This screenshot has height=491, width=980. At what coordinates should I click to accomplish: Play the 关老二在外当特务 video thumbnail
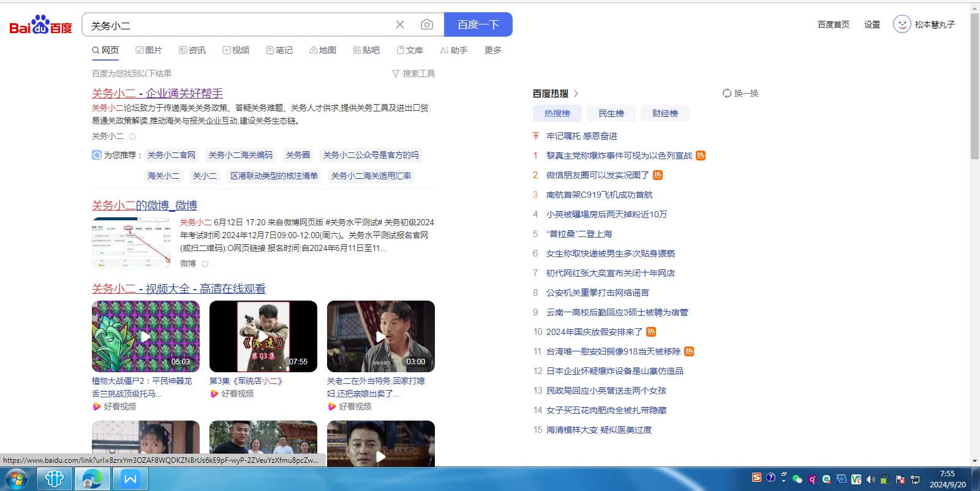click(x=381, y=336)
